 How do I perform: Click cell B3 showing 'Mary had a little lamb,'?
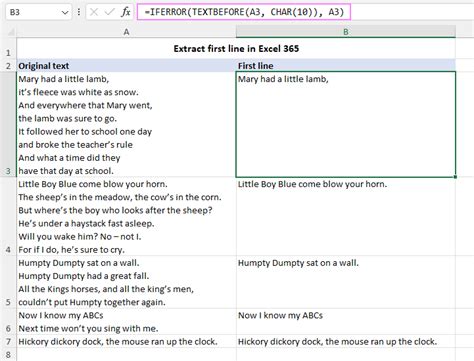tap(346, 125)
